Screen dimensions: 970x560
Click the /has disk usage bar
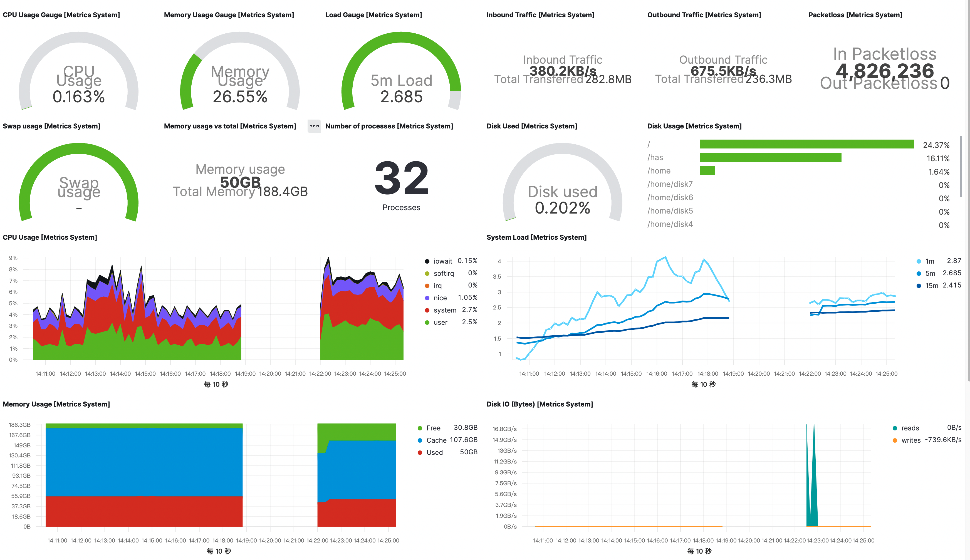[770, 157]
